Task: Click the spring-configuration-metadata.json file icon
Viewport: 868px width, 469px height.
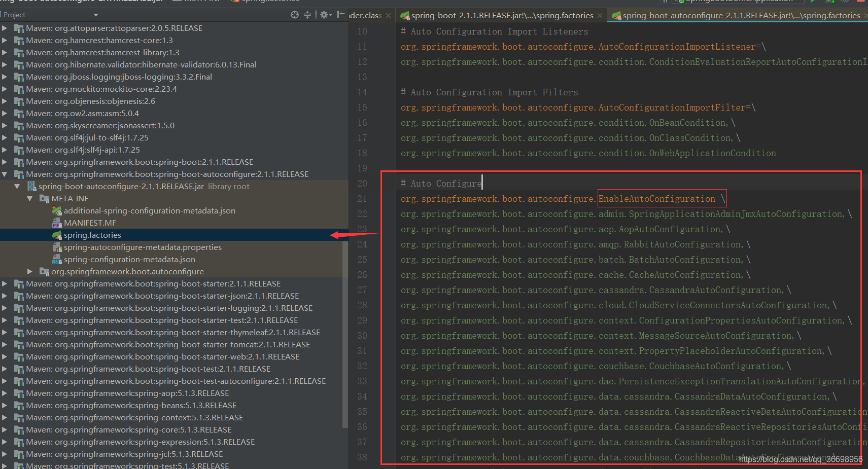Action: click(x=57, y=260)
